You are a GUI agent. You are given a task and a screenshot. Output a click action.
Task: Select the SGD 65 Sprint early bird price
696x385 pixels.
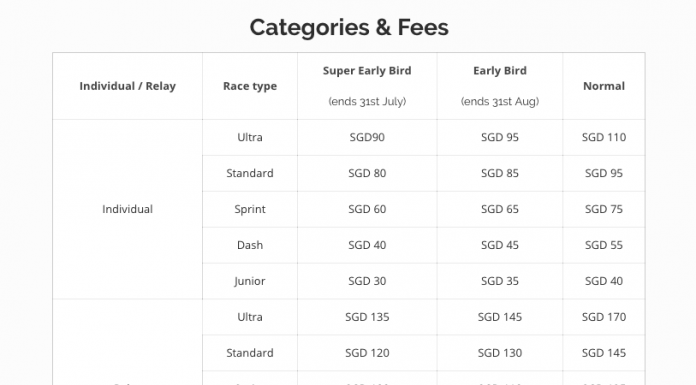[500, 209]
